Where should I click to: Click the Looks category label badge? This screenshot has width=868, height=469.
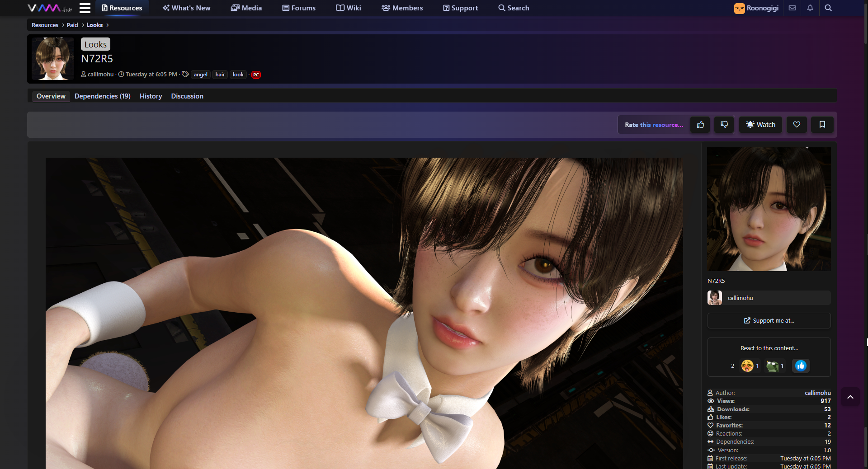click(x=95, y=44)
